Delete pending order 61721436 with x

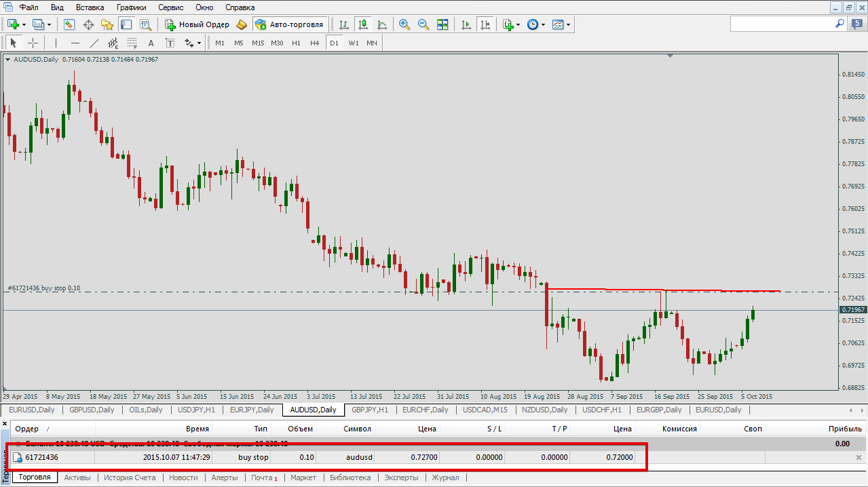point(858,458)
